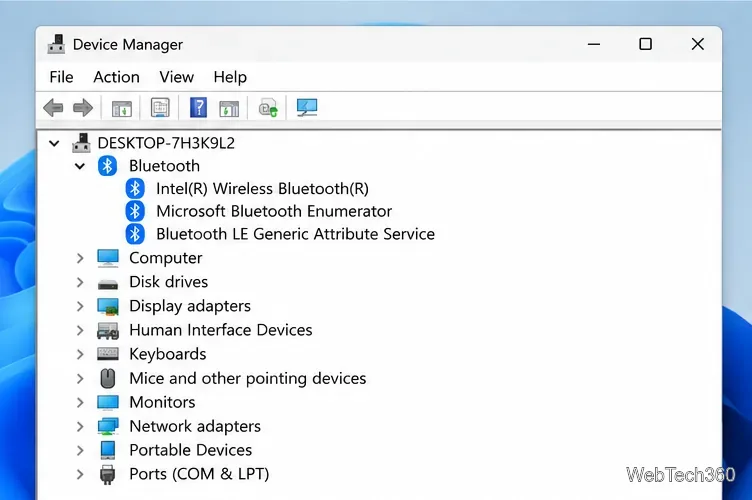Screen dimensions: 752x500
Task: Open the Help menu
Action: 230,77
